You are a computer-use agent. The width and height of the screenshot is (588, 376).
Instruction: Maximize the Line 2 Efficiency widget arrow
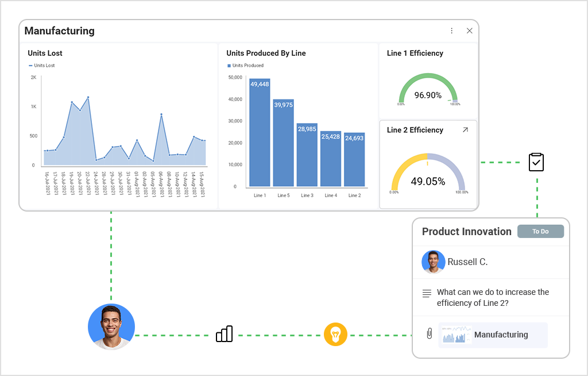pyautogui.click(x=465, y=129)
